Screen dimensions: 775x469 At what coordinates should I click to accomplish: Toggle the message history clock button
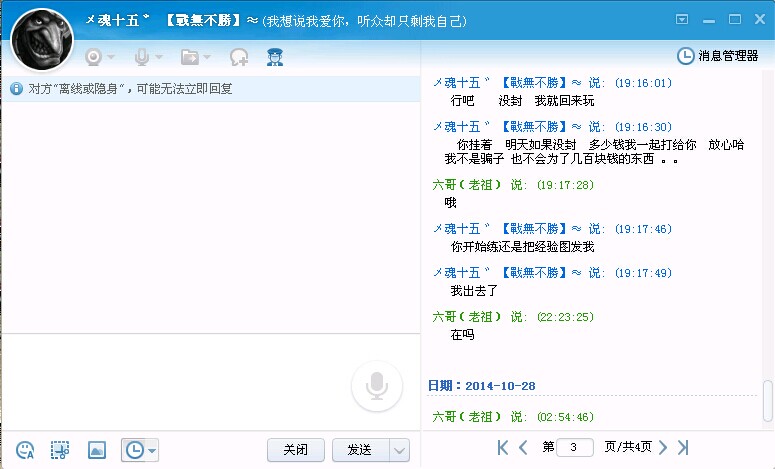pyautogui.click(x=133, y=450)
